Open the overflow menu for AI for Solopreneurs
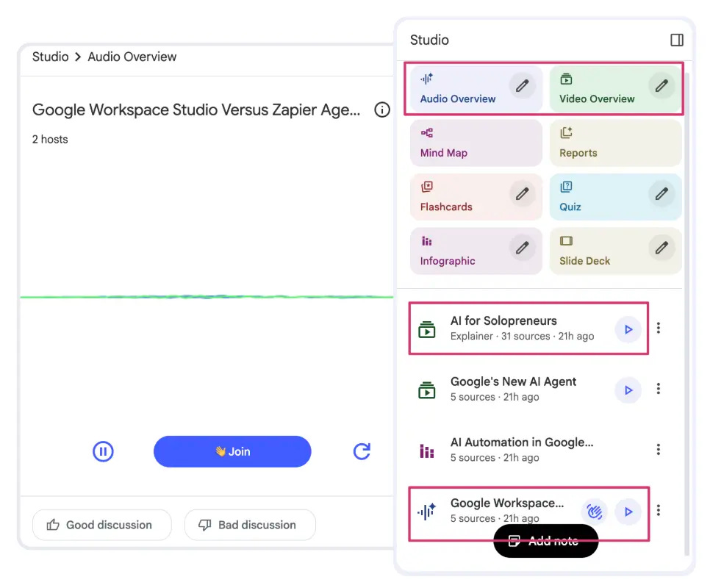The height and width of the screenshot is (588, 710). point(659,328)
